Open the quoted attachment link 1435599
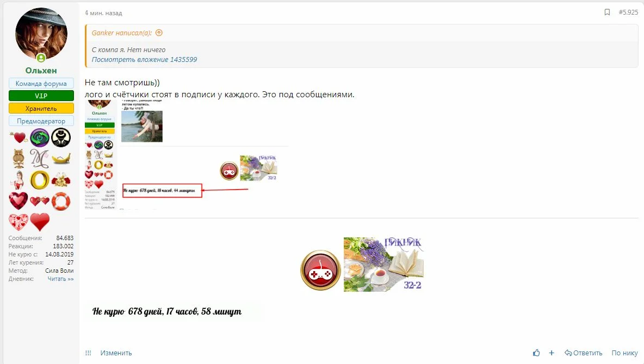The image size is (644, 364). click(144, 60)
